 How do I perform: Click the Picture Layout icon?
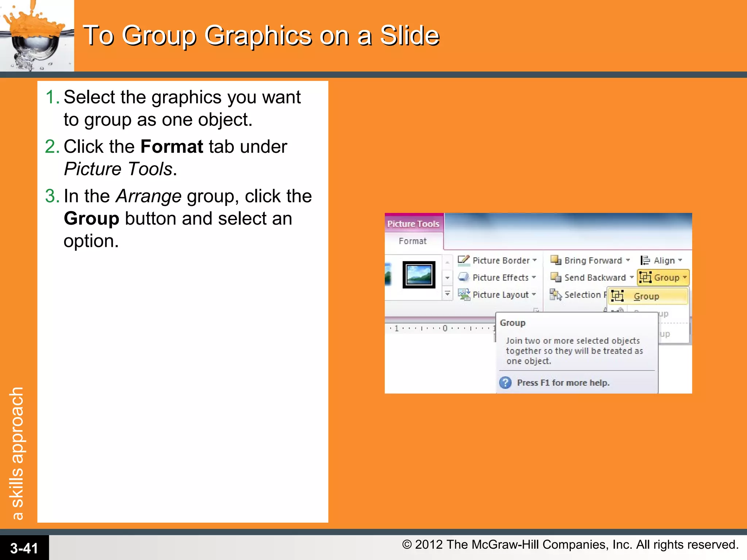464,294
